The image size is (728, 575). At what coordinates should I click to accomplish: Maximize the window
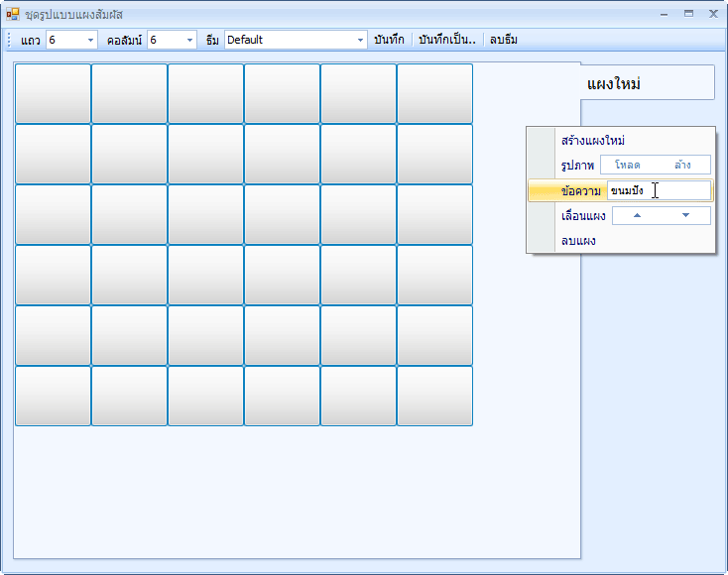tap(688, 14)
